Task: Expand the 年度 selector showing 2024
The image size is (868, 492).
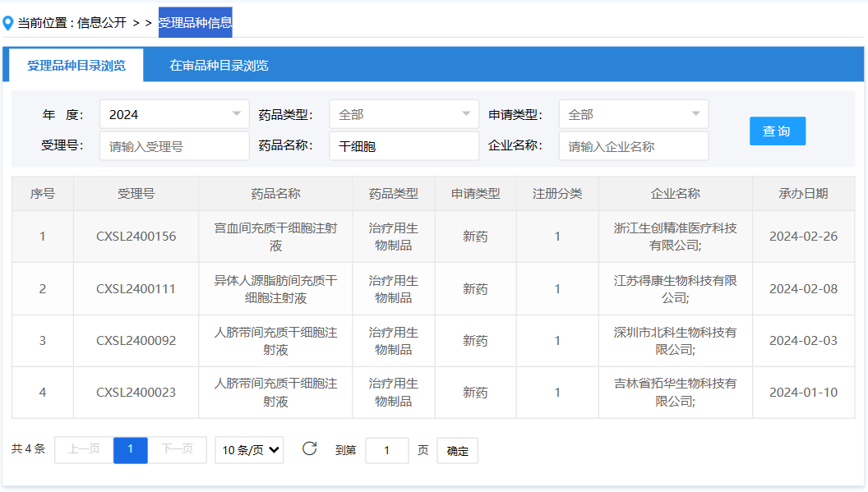Action: click(173, 113)
